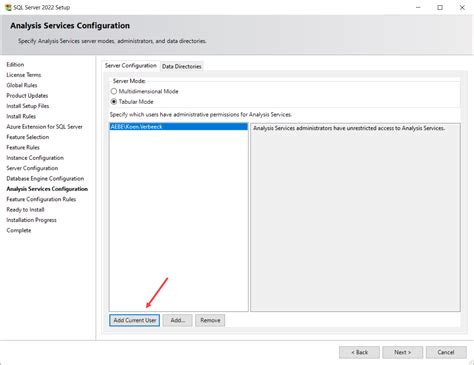The height and width of the screenshot is (365, 474).
Task: Click Install Rules step
Action: click(x=21, y=116)
